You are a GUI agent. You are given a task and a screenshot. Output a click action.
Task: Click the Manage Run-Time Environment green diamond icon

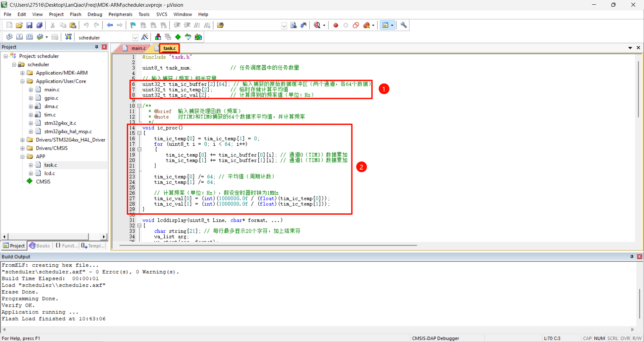pos(178,37)
